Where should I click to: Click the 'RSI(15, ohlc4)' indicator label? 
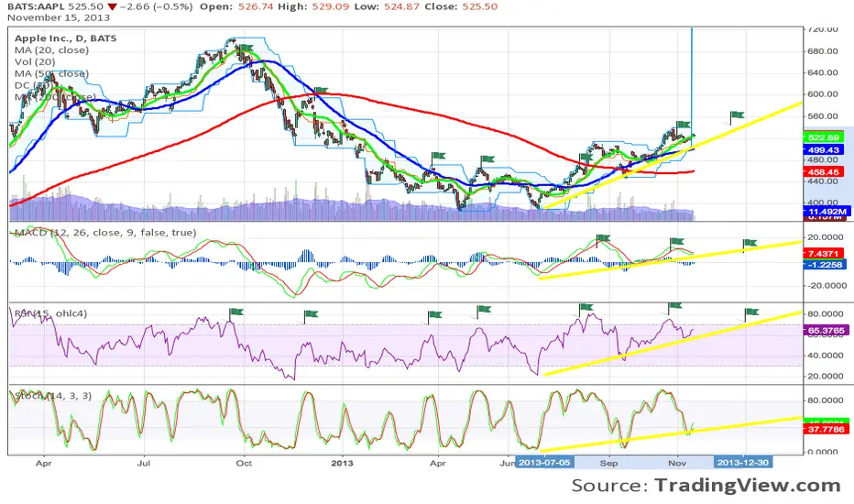pyautogui.click(x=50, y=313)
